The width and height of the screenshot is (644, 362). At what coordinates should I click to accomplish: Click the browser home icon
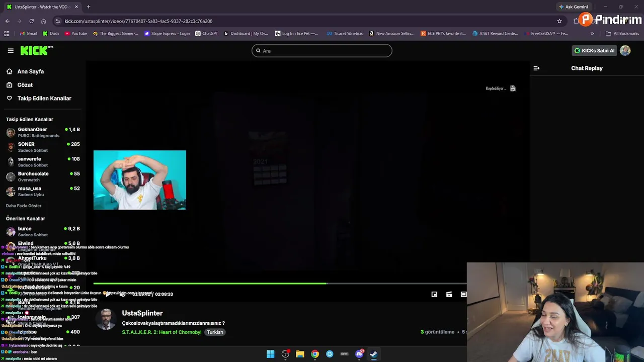[43, 21]
